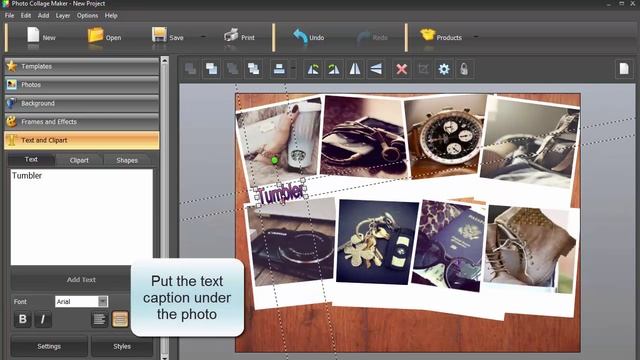Click inside the Tumbler text box
Screen dimensions: 640x360
[x=82, y=217]
